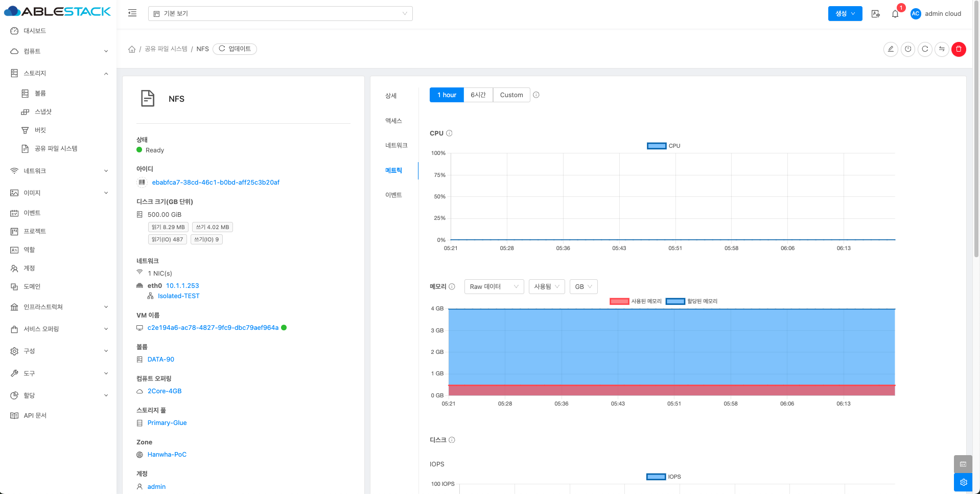Toggle CPU legend color swatch
Viewport: 980px width, 494px height.
pos(657,146)
